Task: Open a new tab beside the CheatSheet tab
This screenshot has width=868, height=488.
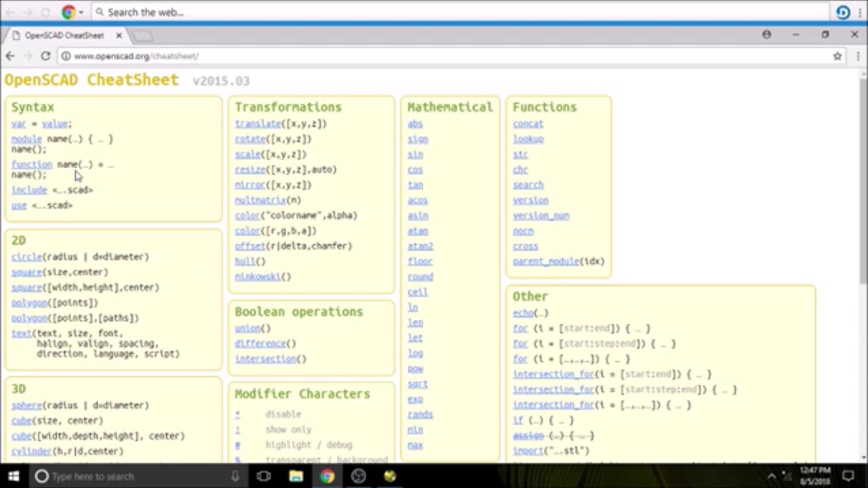Action: tap(142, 35)
